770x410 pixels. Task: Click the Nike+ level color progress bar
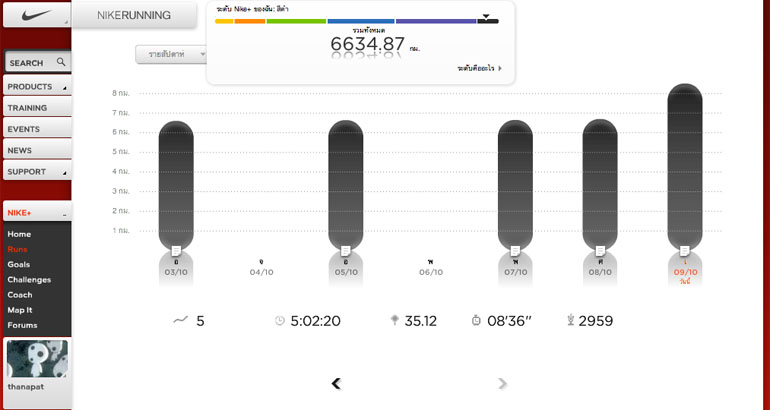(356, 20)
